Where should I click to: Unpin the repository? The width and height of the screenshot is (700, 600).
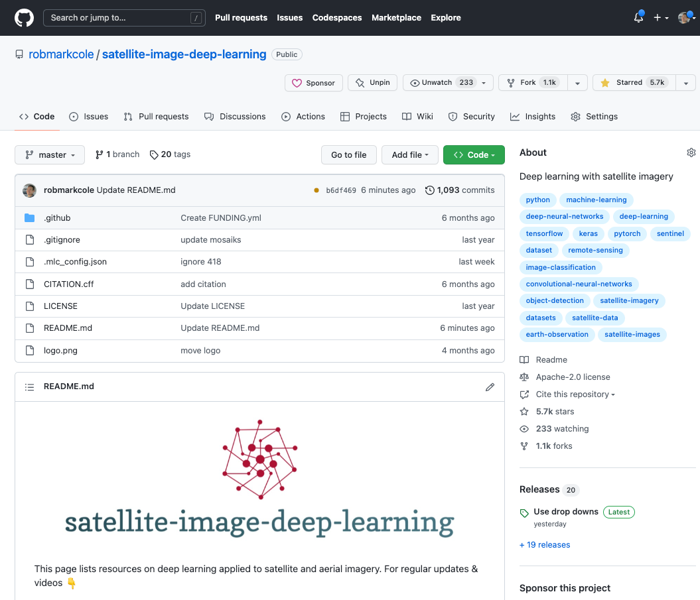tap(372, 82)
